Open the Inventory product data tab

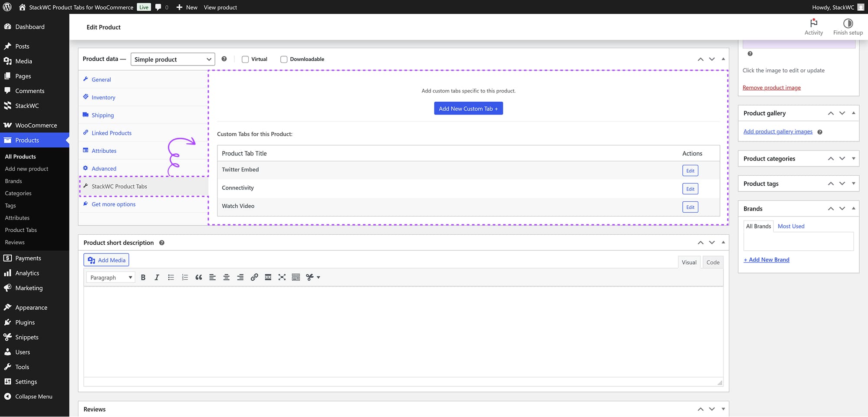click(103, 98)
